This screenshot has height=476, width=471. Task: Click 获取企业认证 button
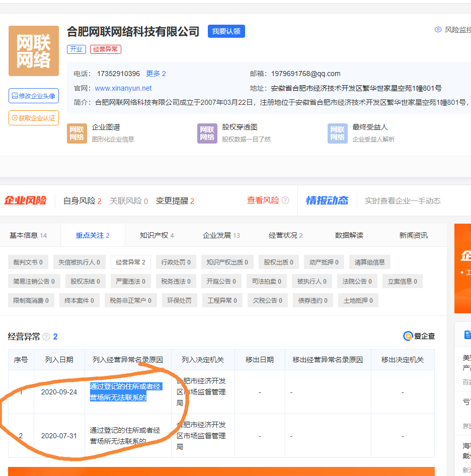coord(34,118)
